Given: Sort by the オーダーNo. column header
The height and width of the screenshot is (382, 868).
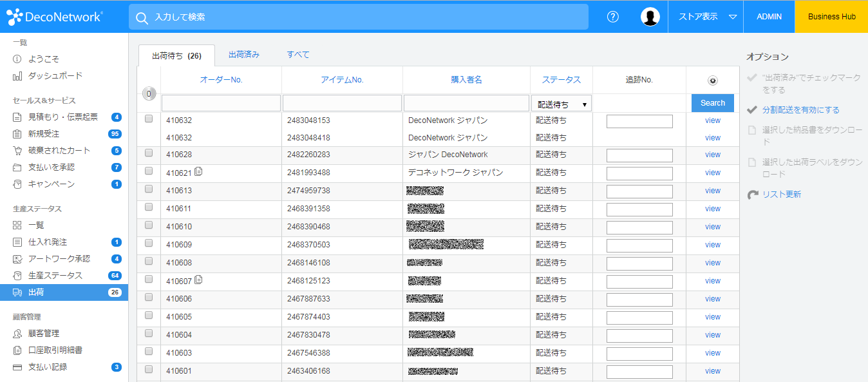Looking at the screenshot, I should click(x=221, y=80).
